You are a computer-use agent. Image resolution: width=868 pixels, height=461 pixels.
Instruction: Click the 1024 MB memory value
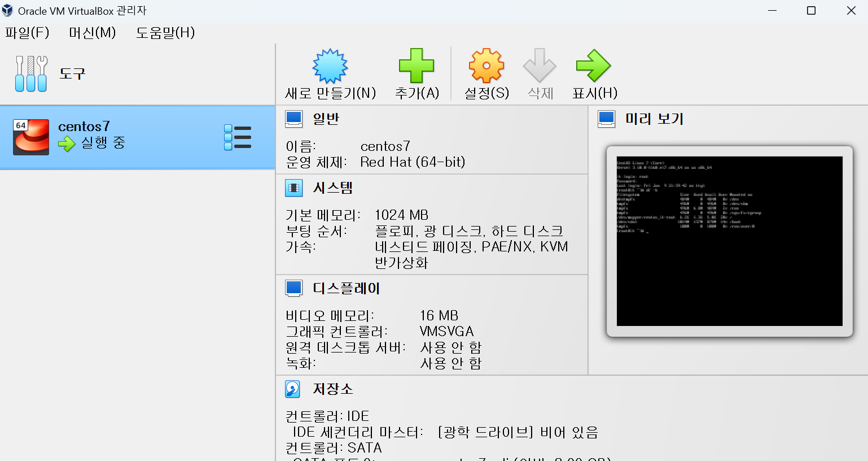coord(401,215)
